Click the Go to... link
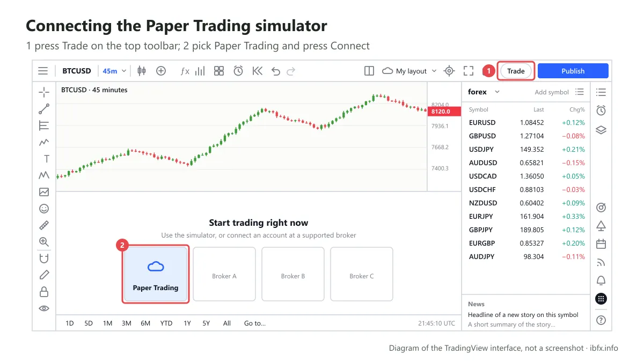This screenshot has height=362, width=644. tap(255, 323)
